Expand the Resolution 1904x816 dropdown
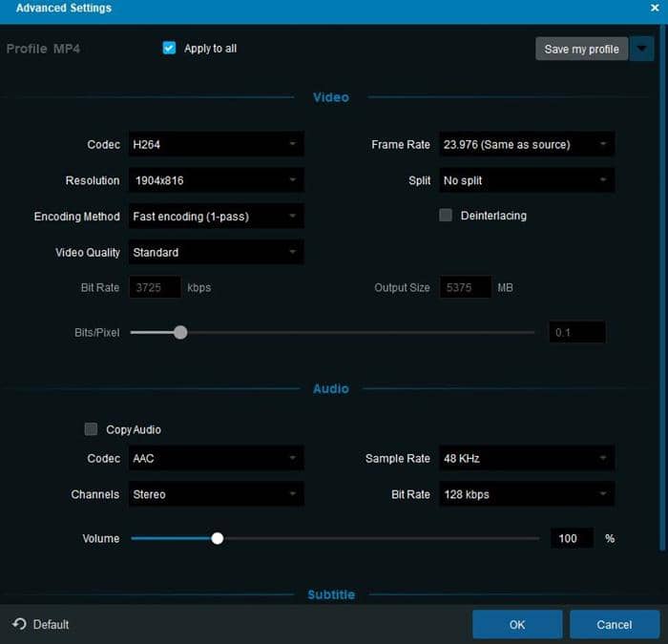 [216, 180]
